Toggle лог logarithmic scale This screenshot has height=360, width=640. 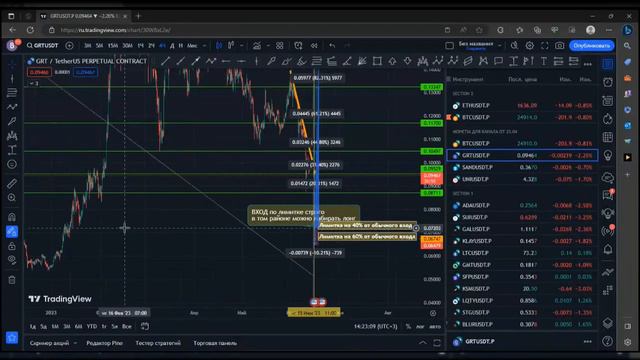420,327
